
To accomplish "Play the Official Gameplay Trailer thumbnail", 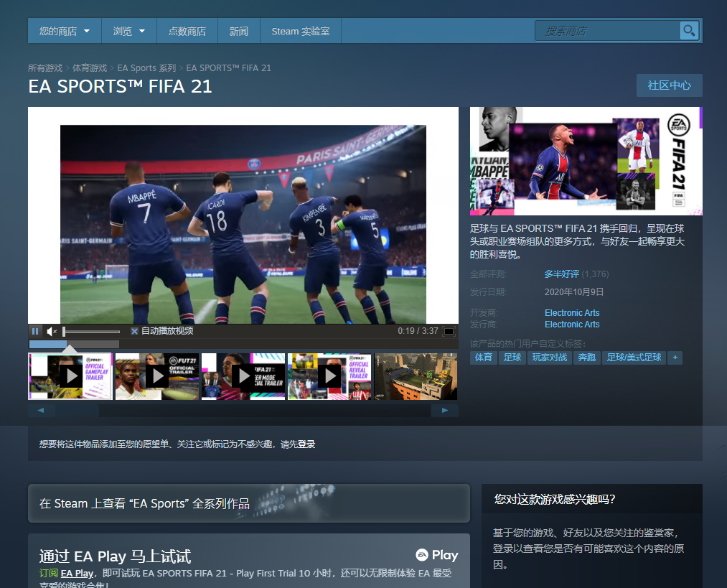I will 70,376.
